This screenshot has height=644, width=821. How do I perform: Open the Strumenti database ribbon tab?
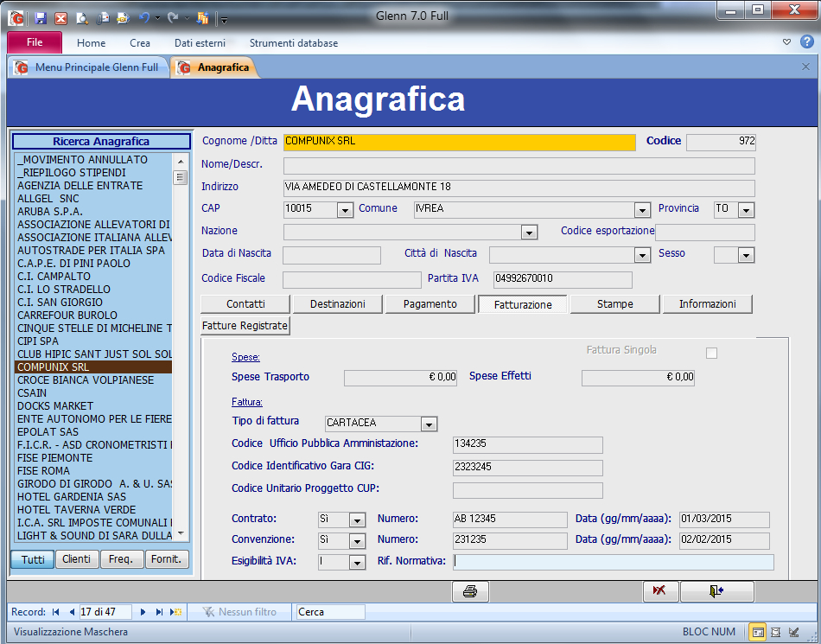pyautogui.click(x=294, y=43)
